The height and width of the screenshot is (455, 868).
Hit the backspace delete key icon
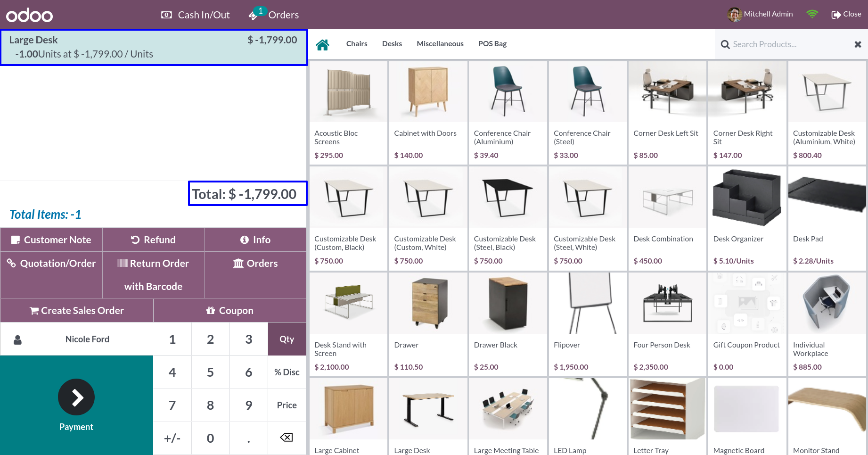[287, 438]
